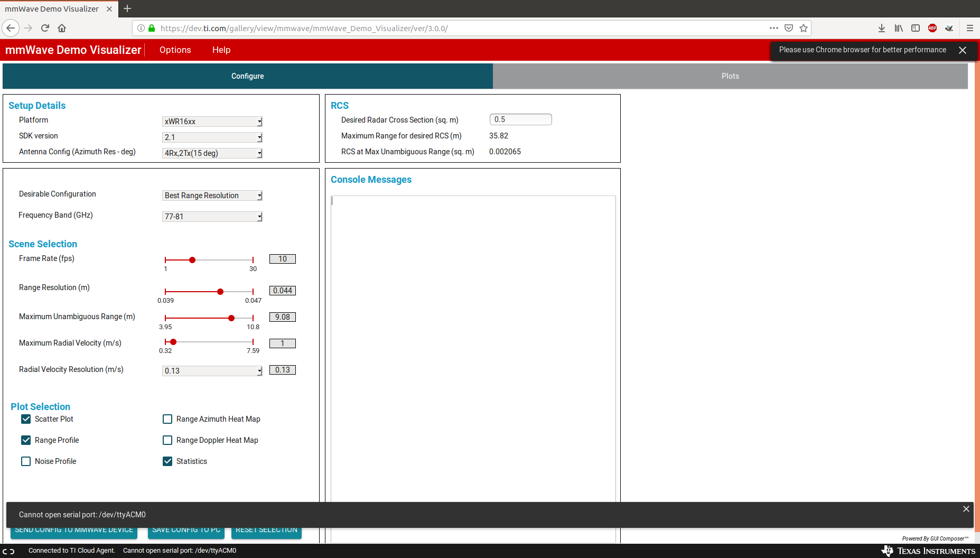Image resolution: width=980 pixels, height=558 pixels.
Task: Expand the Platform dropdown
Action: (x=212, y=122)
